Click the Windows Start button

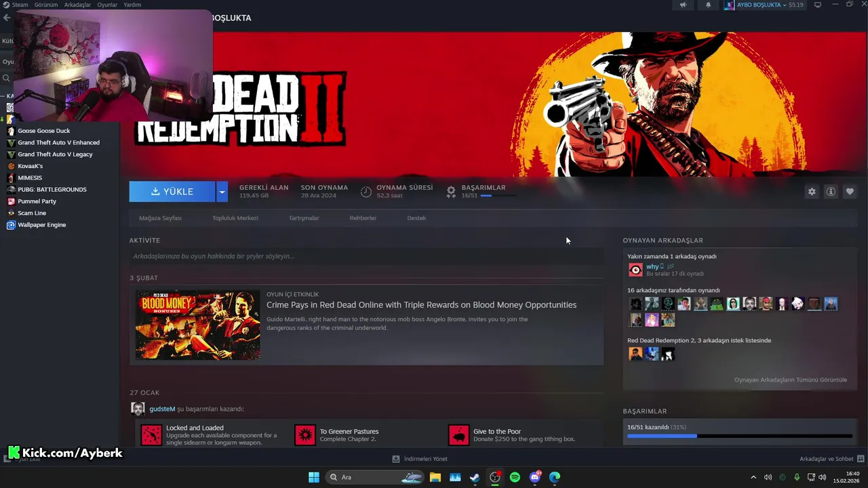(x=314, y=477)
